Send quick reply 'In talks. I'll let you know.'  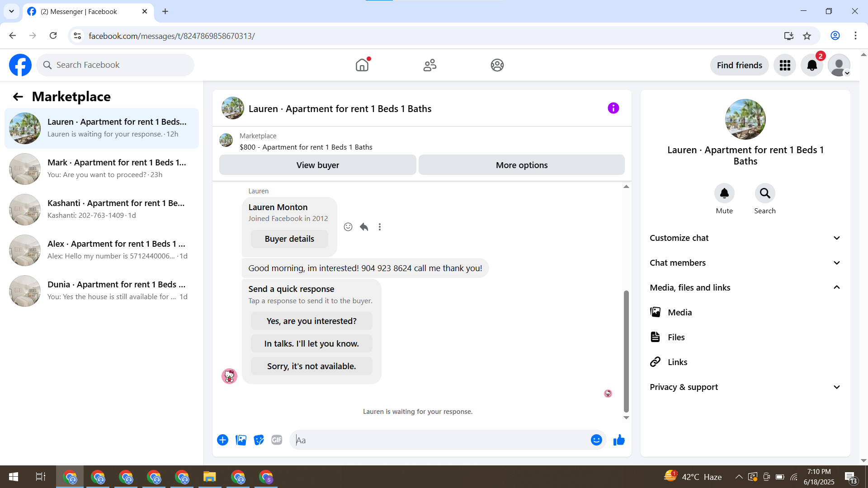(x=311, y=343)
